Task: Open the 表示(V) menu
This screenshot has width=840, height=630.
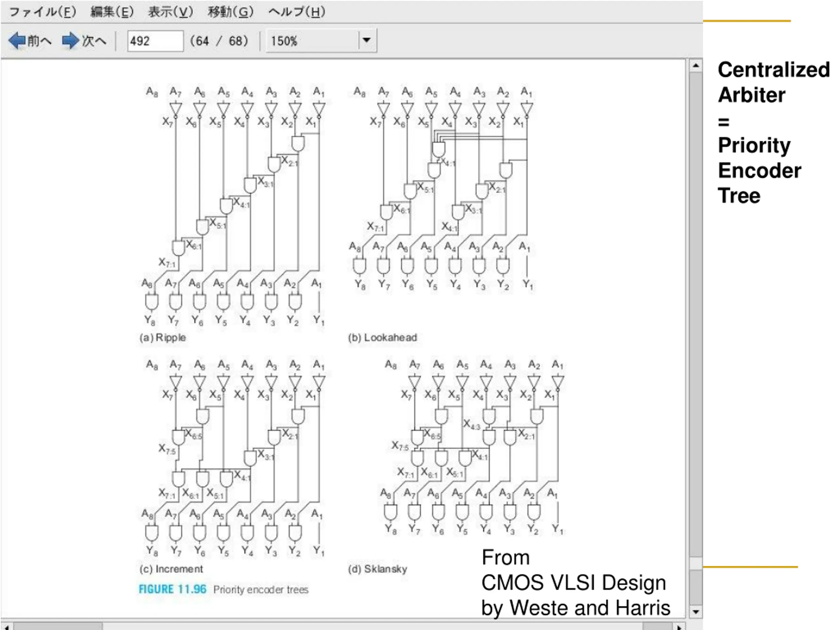Action: (x=171, y=12)
